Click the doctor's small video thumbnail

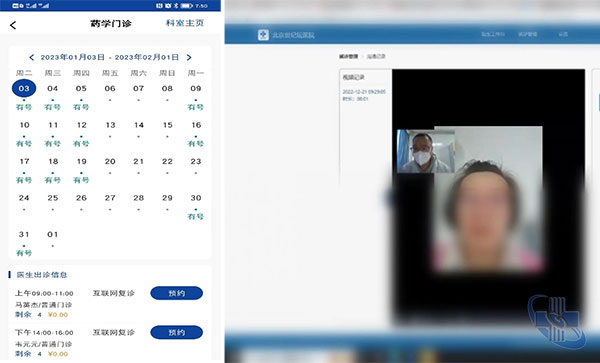[x=426, y=151]
